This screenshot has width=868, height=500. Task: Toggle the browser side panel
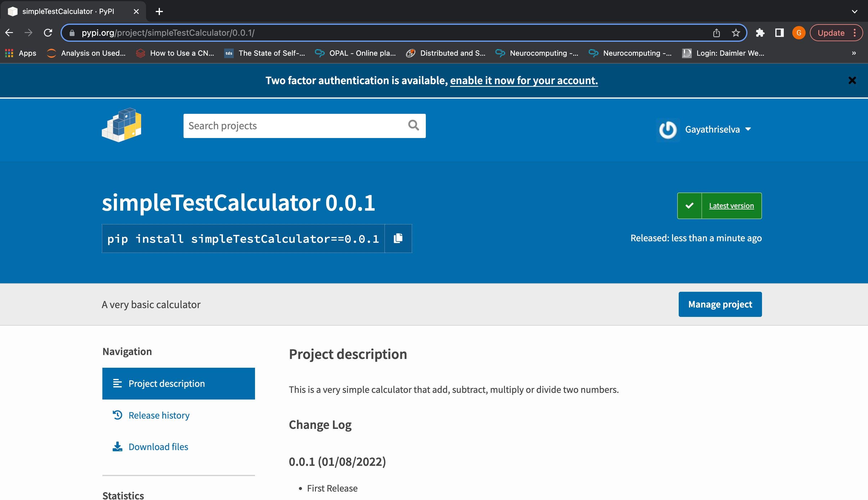(x=779, y=33)
